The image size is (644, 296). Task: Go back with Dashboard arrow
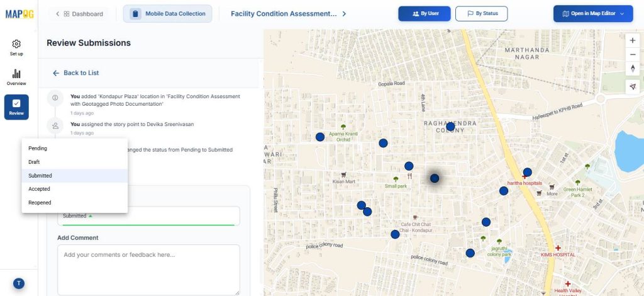pos(57,14)
